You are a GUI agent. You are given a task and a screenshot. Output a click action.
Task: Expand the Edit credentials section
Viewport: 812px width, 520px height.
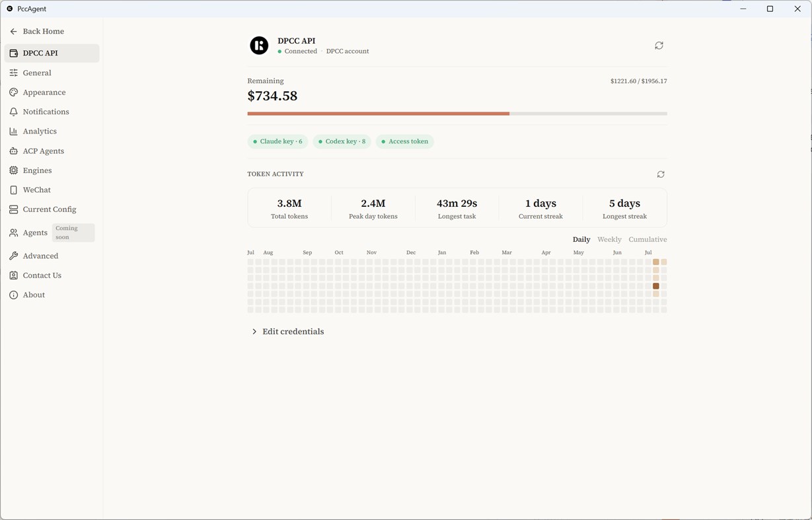pyautogui.click(x=287, y=332)
